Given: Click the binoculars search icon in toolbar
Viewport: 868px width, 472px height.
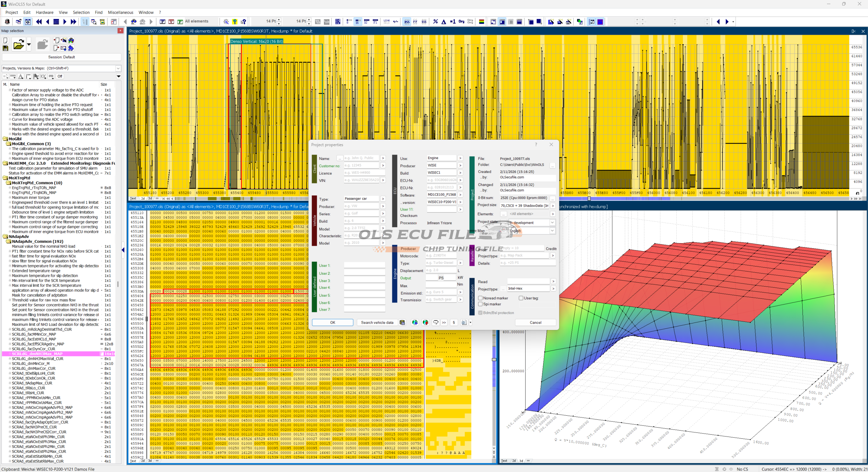Looking at the screenshot, I should point(134,22).
